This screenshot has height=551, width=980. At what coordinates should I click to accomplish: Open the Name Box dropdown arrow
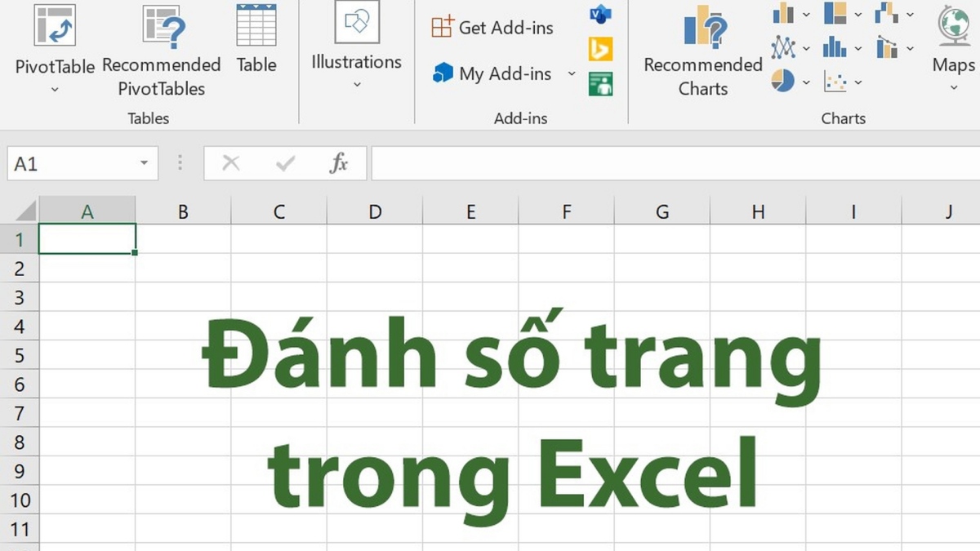145,163
